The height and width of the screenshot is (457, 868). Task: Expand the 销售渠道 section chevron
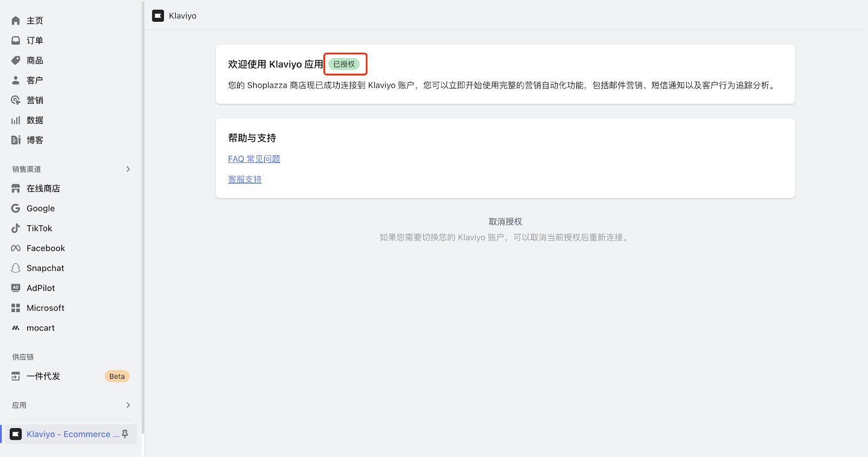(x=128, y=169)
